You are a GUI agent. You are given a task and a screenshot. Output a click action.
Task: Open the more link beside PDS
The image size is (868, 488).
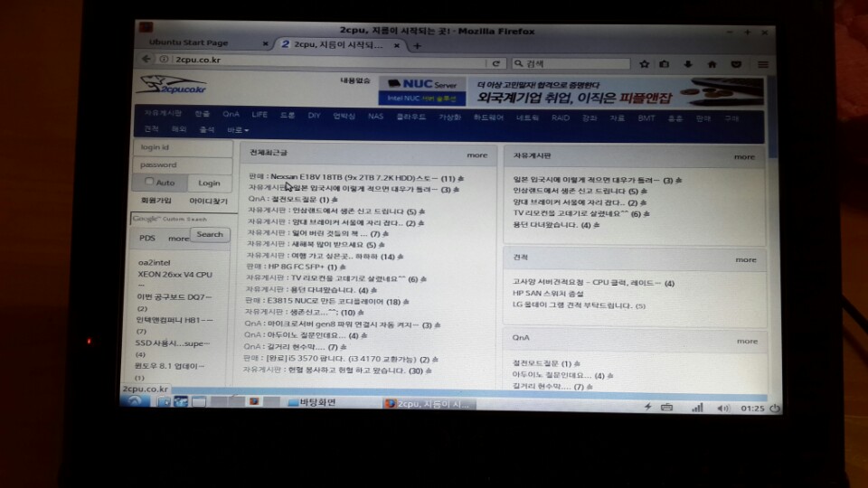pyautogui.click(x=178, y=239)
